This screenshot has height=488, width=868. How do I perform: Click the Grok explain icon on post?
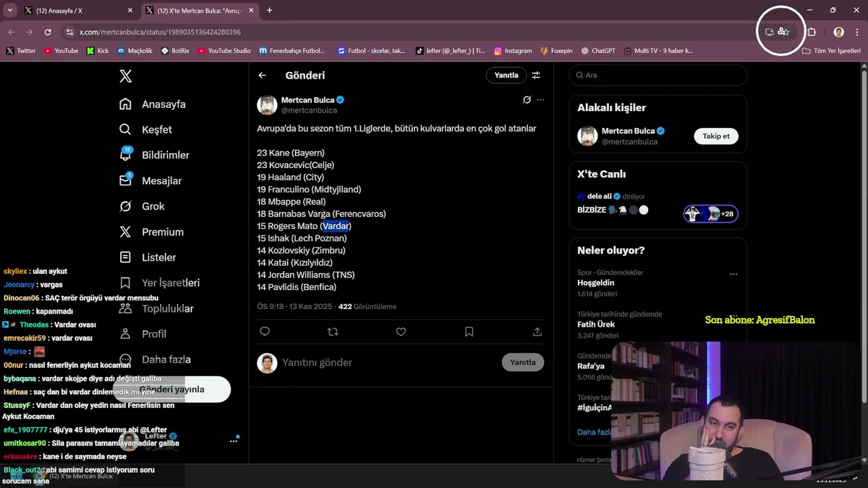tap(527, 100)
